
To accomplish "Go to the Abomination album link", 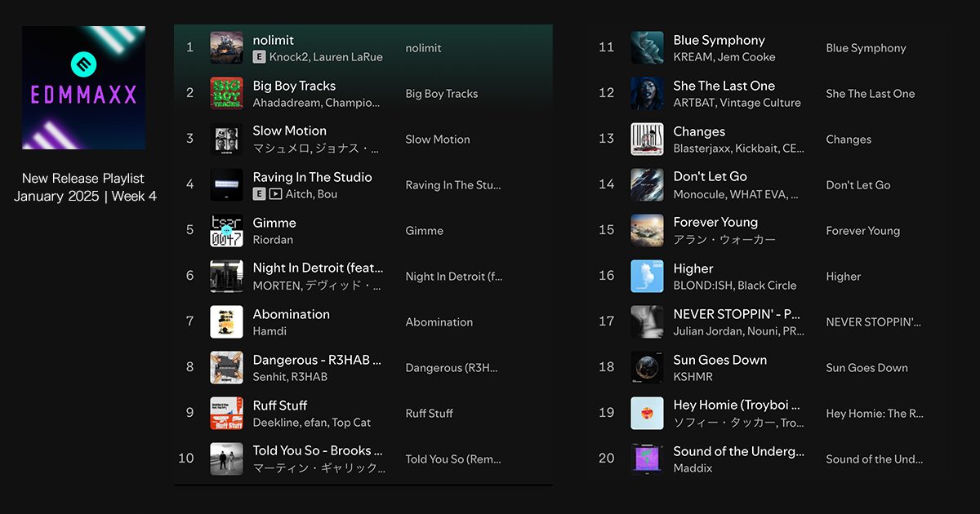I will point(439,322).
